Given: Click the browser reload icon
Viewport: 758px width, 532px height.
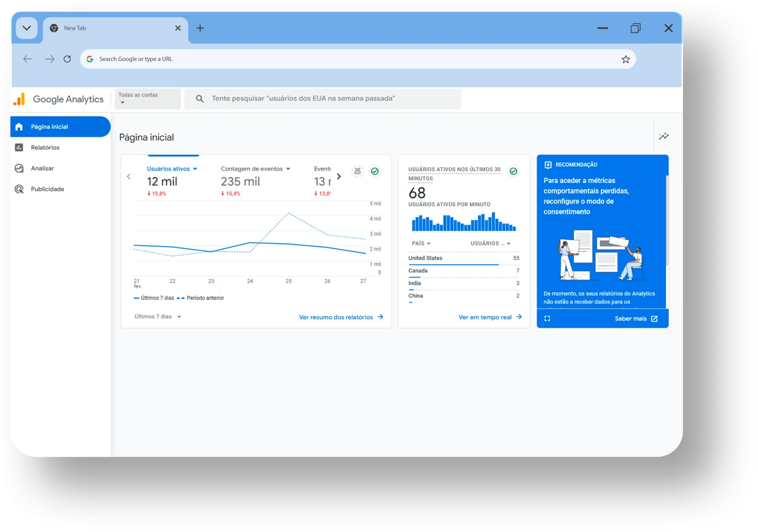Looking at the screenshot, I should (67, 59).
